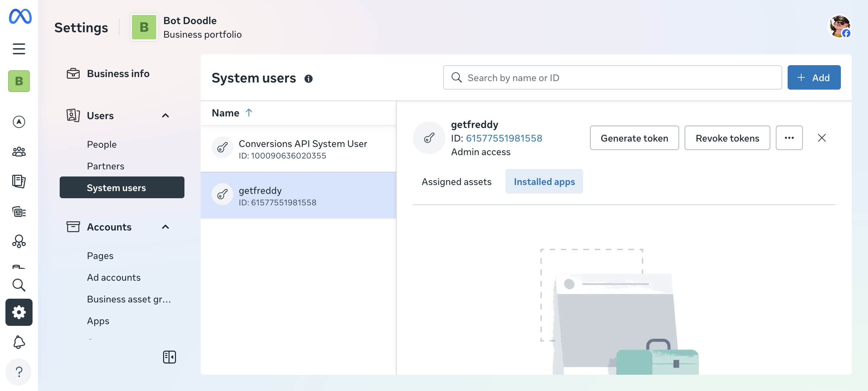Screen dimensions: 868x391
Task: Click the help question mark icon
Action: click(19, 372)
